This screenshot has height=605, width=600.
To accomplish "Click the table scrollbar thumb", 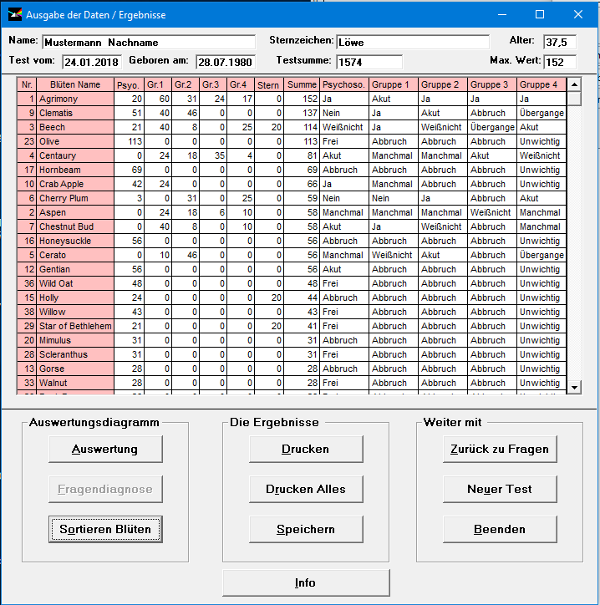I will (x=575, y=99).
